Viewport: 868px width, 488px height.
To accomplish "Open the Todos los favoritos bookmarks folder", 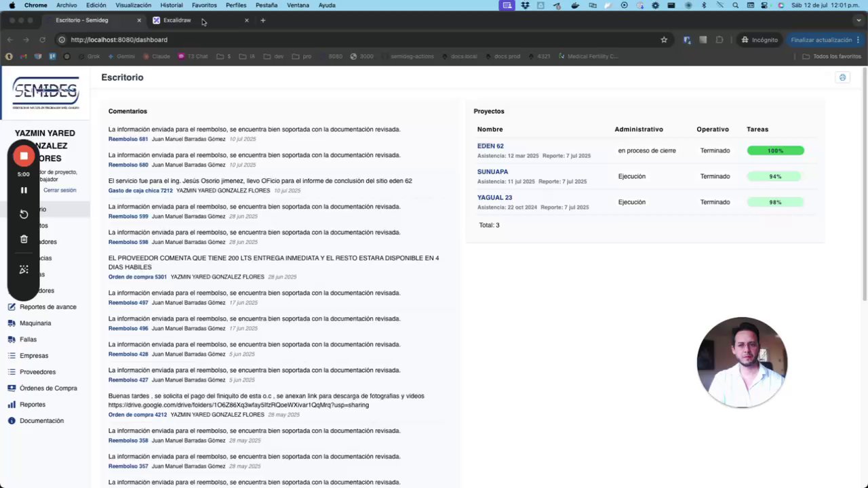I will 831,56.
